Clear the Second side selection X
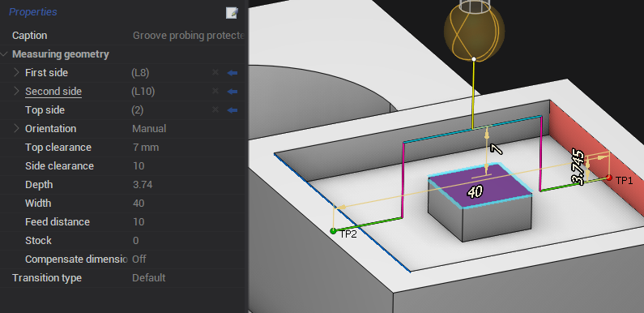 click(215, 92)
